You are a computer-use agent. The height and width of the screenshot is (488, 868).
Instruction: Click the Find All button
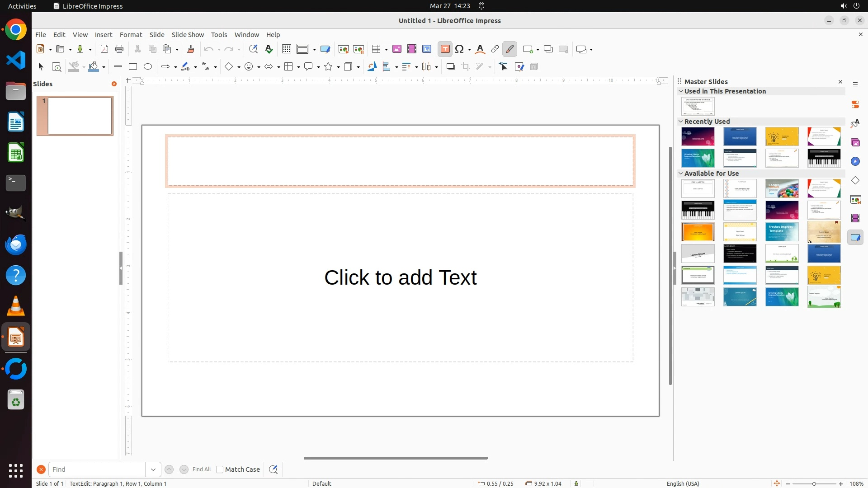(201, 469)
